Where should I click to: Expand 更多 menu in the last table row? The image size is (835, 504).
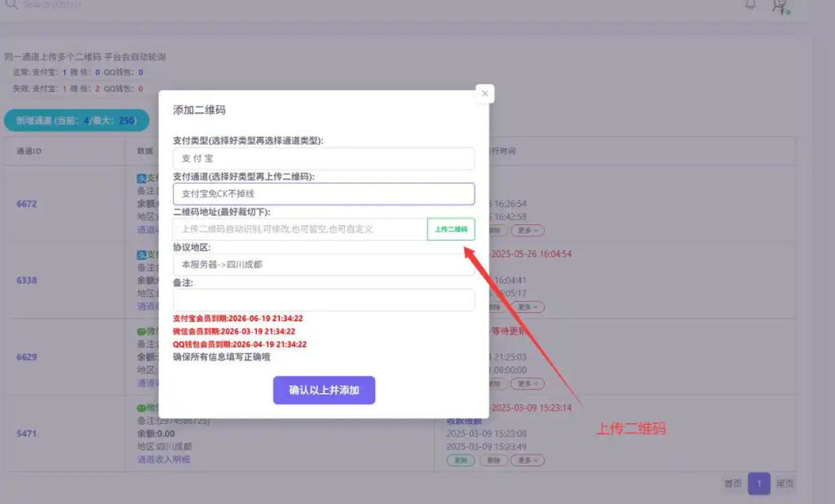(527, 461)
